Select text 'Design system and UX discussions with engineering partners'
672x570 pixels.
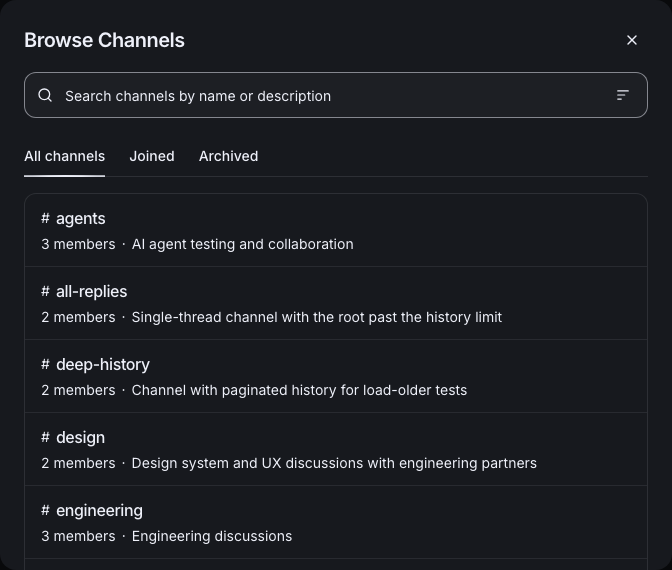pyautogui.click(x=334, y=463)
